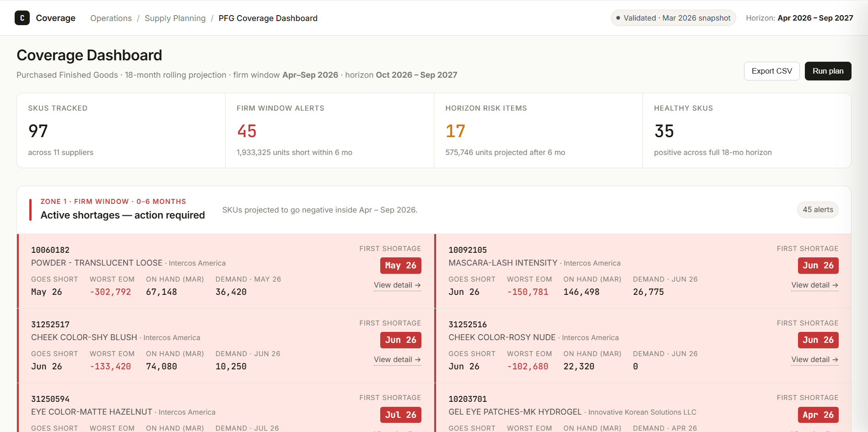Click on-hand value 67,148
The image size is (868, 432).
coord(162,292)
